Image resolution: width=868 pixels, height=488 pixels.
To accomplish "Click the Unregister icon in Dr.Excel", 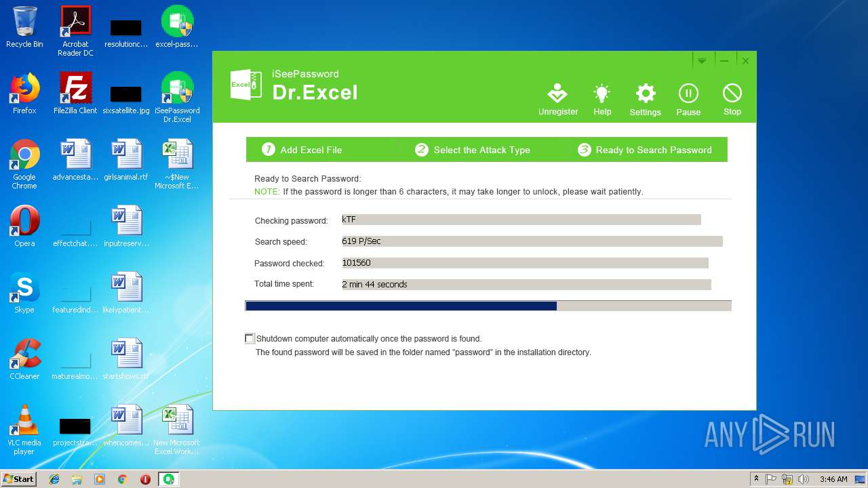I will (x=558, y=100).
